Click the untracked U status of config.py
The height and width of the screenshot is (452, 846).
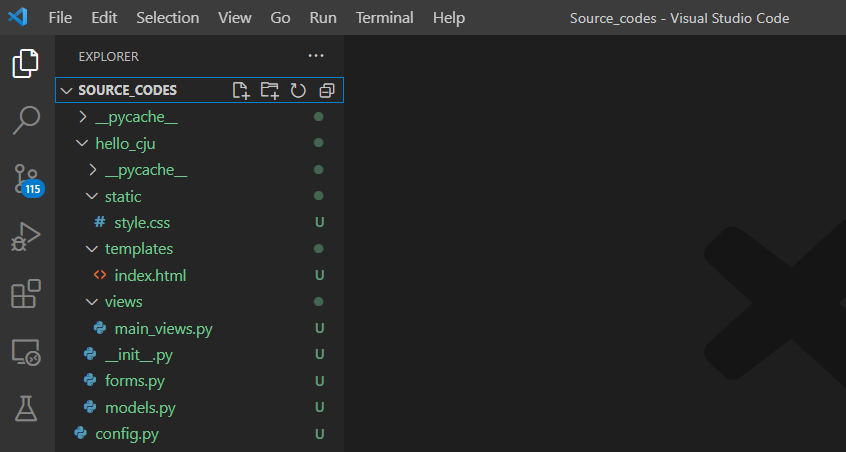coord(319,434)
